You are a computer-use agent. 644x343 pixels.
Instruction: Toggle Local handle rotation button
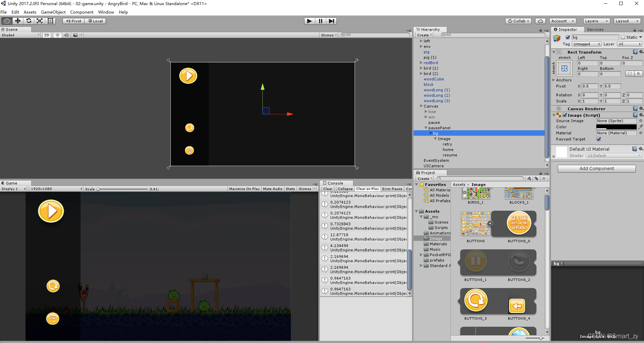click(95, 21)
